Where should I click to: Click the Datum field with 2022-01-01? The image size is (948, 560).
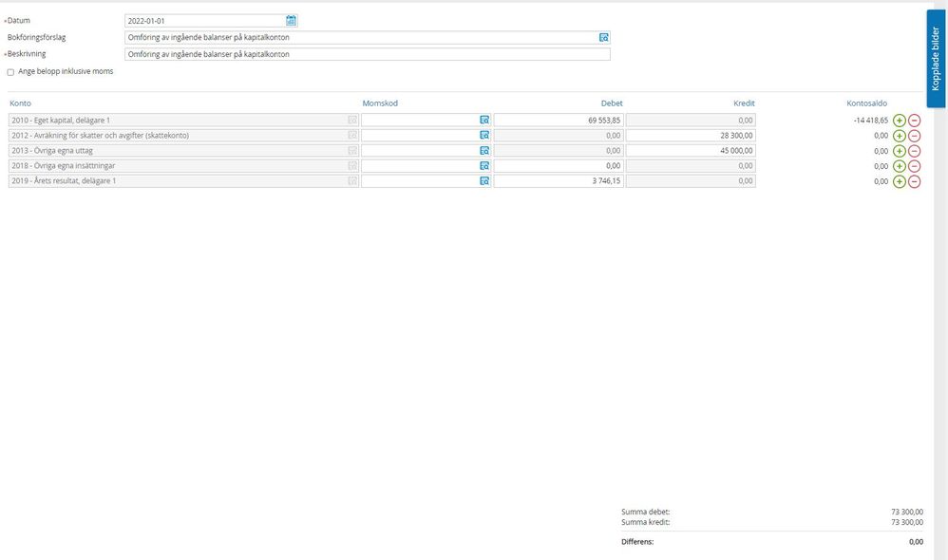[x=204, y=21]
